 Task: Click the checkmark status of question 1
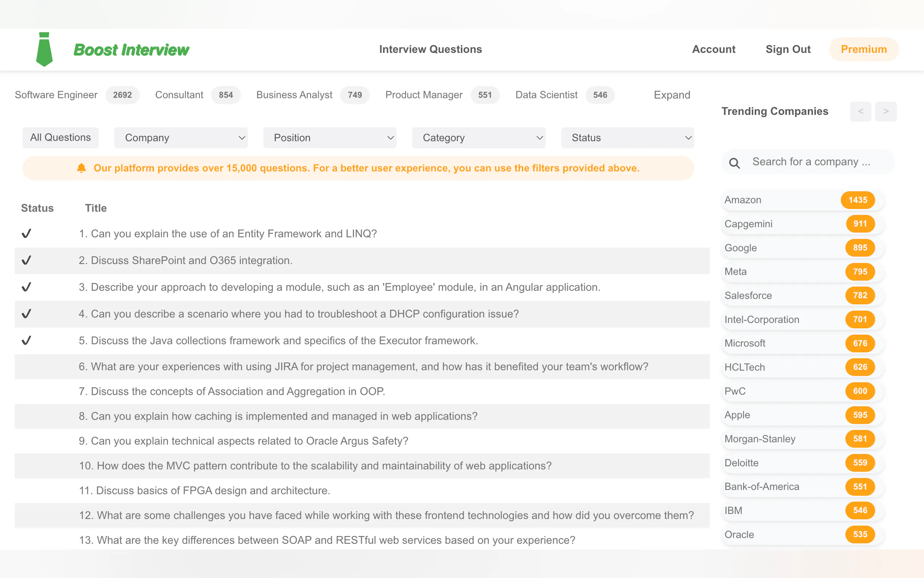(x=26, y=234)
